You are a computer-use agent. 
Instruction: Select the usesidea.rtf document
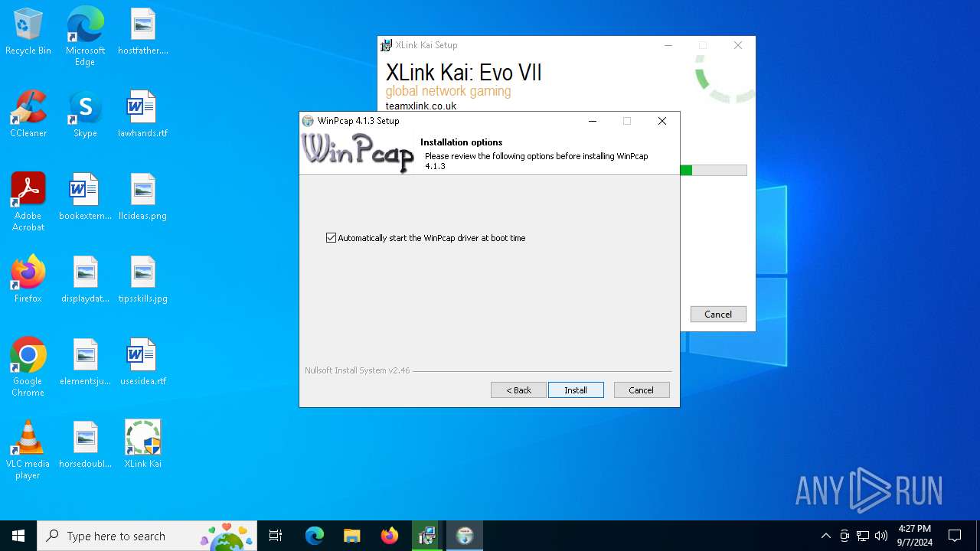(x=143, y=363)
